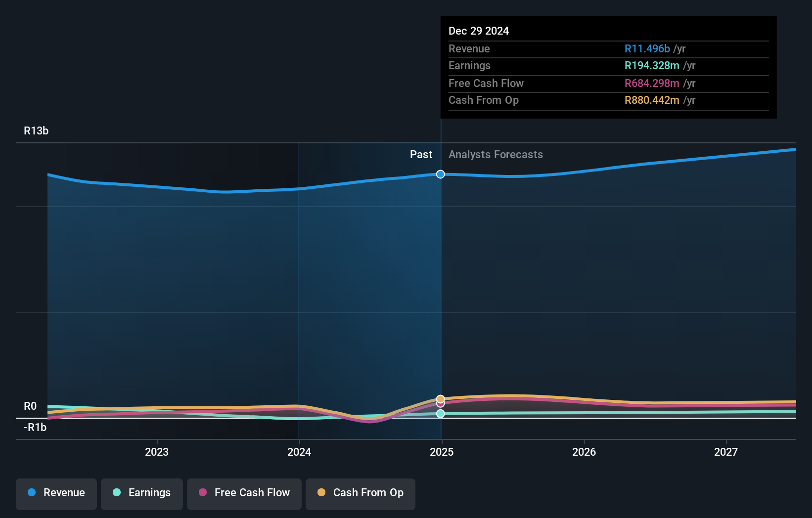The height and width of the screenshot is (518, 812).
Task: Click the Free Cash Flow legend button
Action: [x=244, y=493]
